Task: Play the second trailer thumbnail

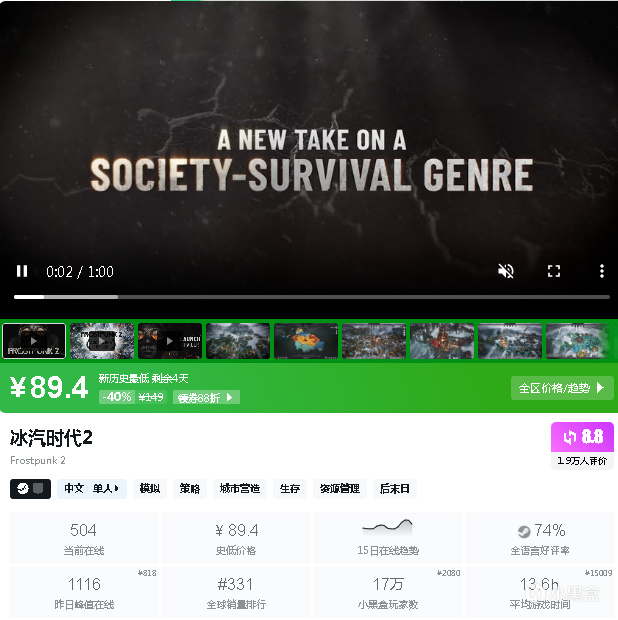Action: (x=102, y=341)
